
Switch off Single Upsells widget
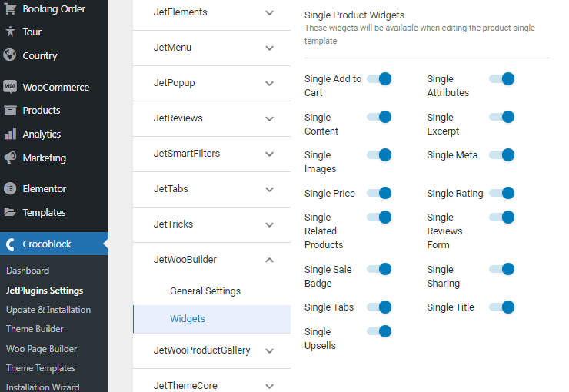coord(379,331)
